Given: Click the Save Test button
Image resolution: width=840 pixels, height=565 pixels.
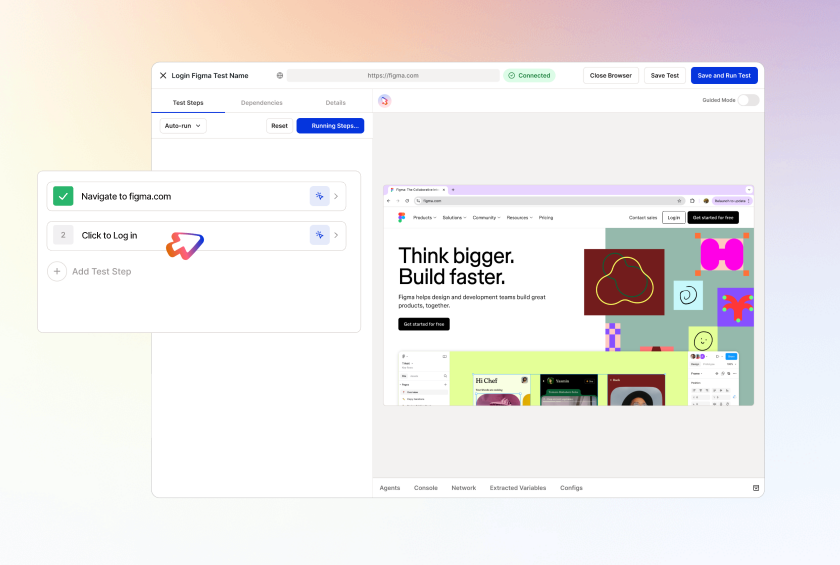Looking at the screenshot, I should coord(664,76).
